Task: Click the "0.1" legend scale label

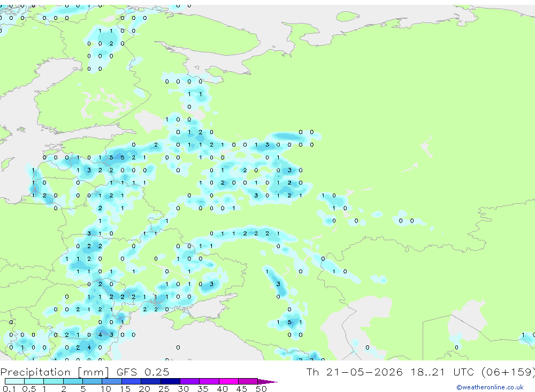Action: 9,389
